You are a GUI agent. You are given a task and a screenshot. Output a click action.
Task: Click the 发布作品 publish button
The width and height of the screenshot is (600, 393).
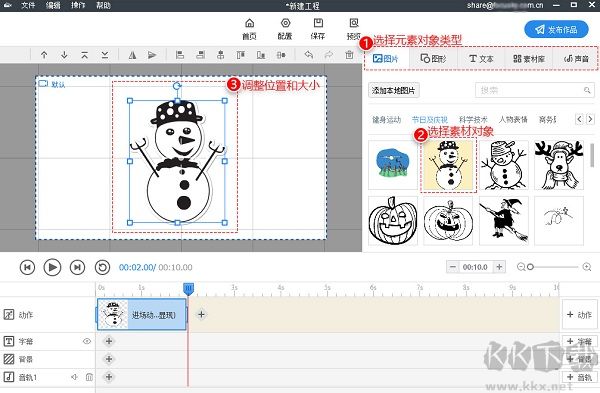click(556, 29)
